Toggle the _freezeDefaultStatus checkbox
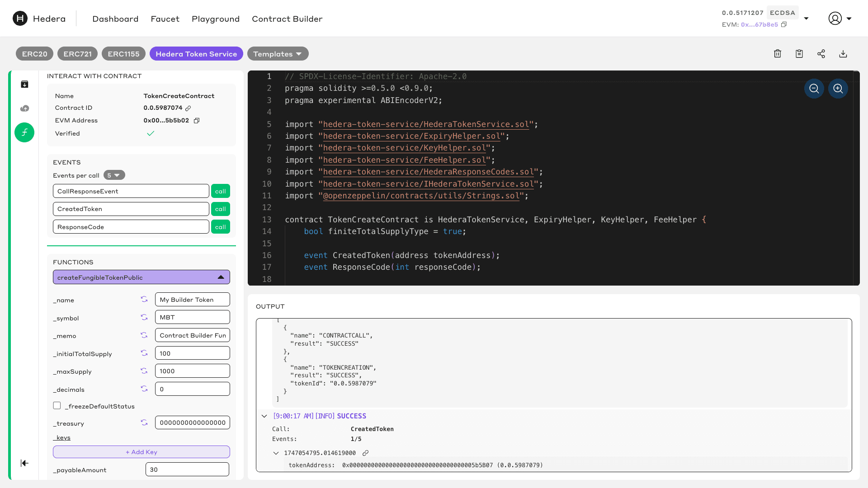Viewport: 868px width, 488px height. (57, 406)
